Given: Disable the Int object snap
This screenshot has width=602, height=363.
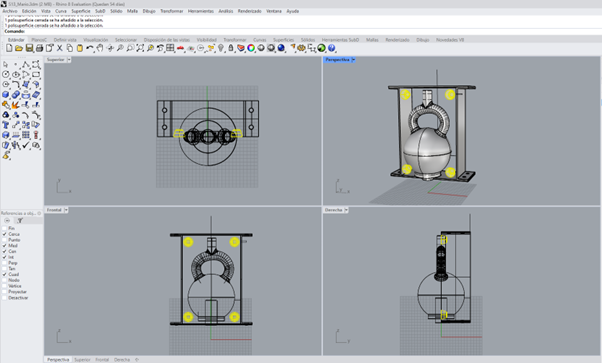Looking at the screenshot, I should click(5, 257).
